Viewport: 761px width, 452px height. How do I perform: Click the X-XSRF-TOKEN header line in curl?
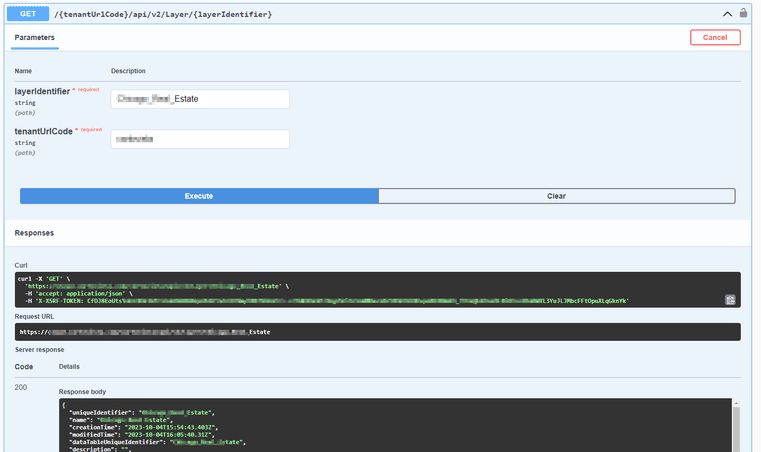328,301
